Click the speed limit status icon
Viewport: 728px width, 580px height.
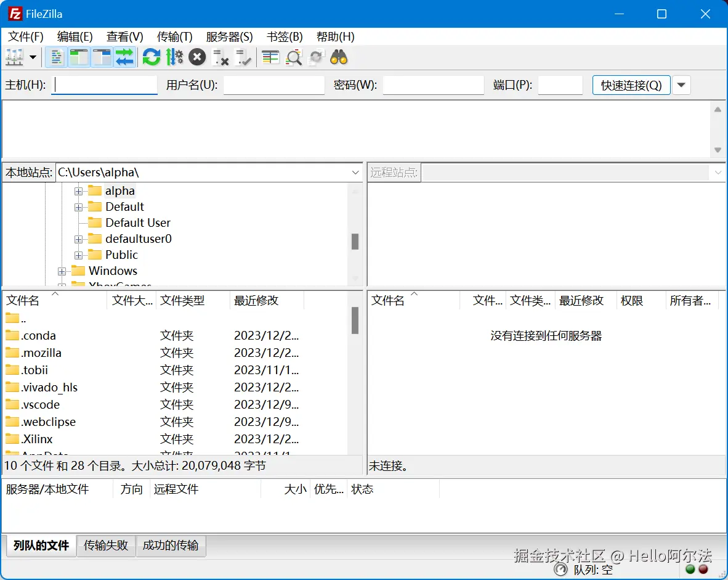[x=561, y=569]
